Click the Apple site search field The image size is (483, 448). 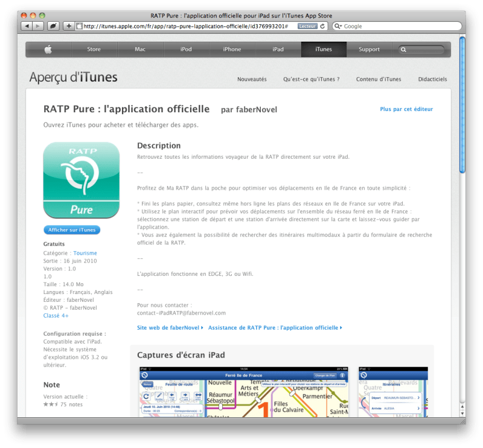(x=421, y=50)
